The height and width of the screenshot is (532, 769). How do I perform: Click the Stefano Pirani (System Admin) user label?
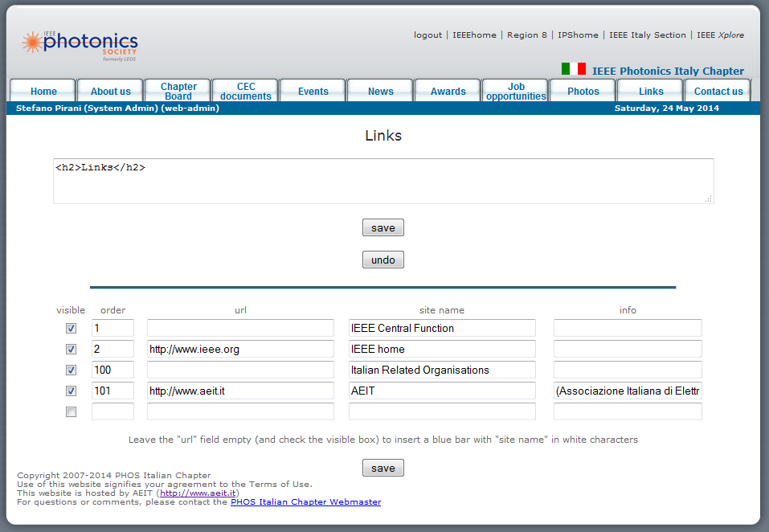coord(117,108)
